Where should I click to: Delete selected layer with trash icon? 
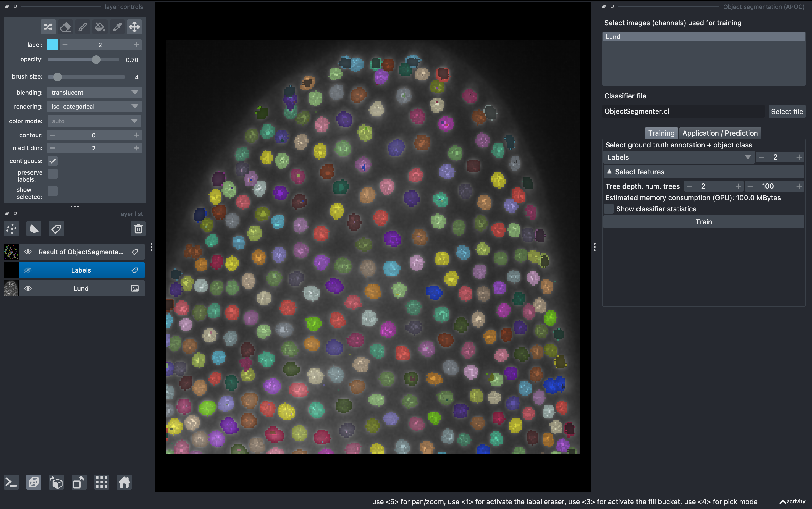pos(138,229)
